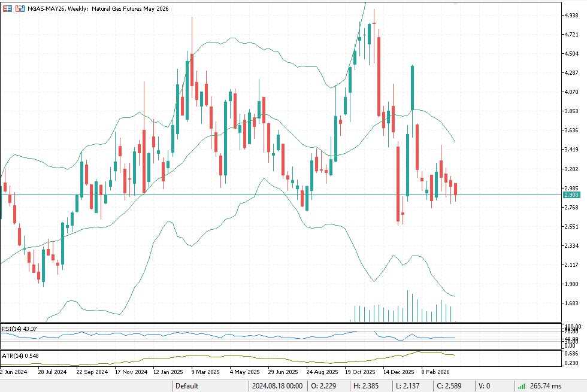Click the One Click Trading panel icon
The width and height of the screenshot is (587, 392).
click(x=7, y=8)
